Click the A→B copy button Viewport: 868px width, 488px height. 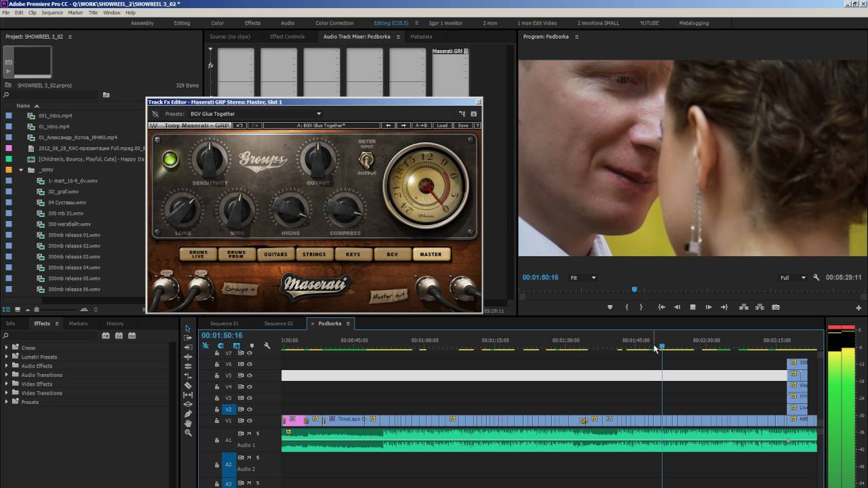(422, 125)
